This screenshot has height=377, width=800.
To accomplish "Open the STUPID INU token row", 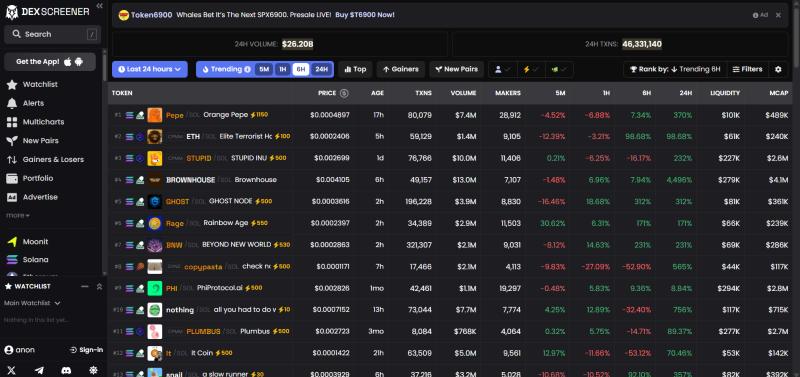I will 451,158.
